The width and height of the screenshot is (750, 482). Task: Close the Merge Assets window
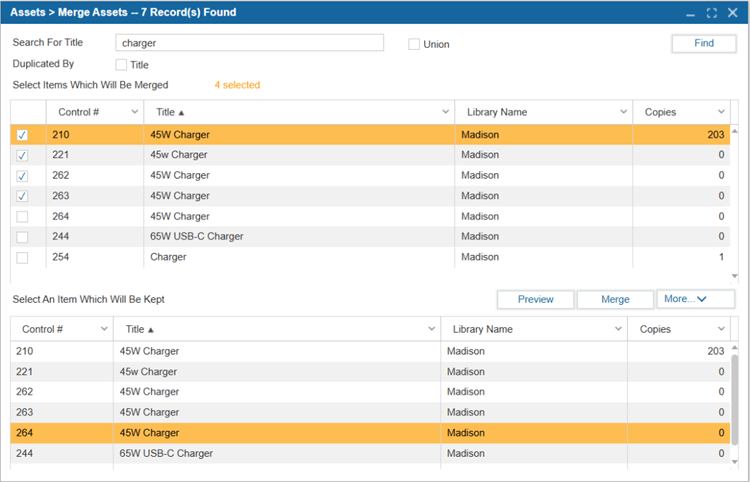[732, 13]
